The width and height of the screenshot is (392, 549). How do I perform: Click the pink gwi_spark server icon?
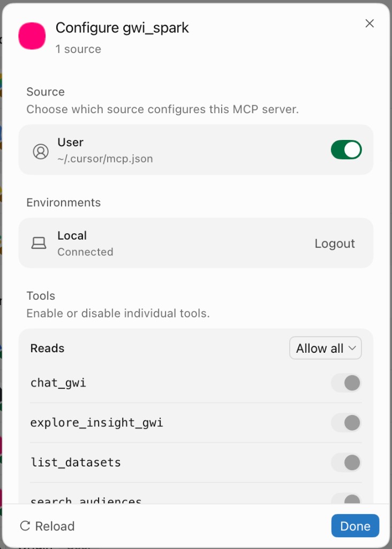click(32, 36)
